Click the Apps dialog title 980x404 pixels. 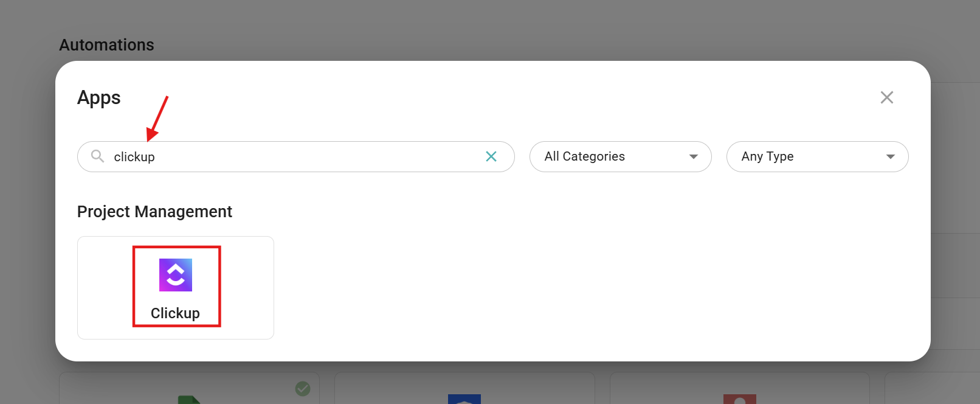tap(99, 98)
